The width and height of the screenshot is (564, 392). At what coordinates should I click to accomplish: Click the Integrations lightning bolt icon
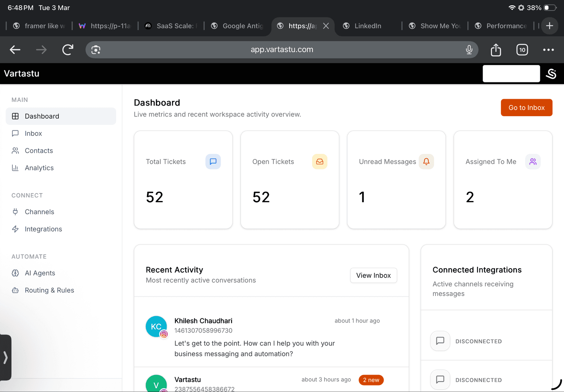click(x=15, y=229)
